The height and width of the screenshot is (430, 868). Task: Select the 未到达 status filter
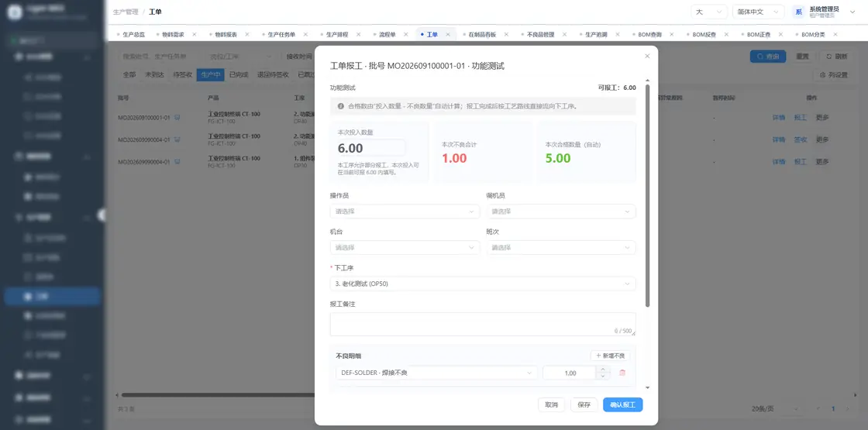tap(154, 74)
